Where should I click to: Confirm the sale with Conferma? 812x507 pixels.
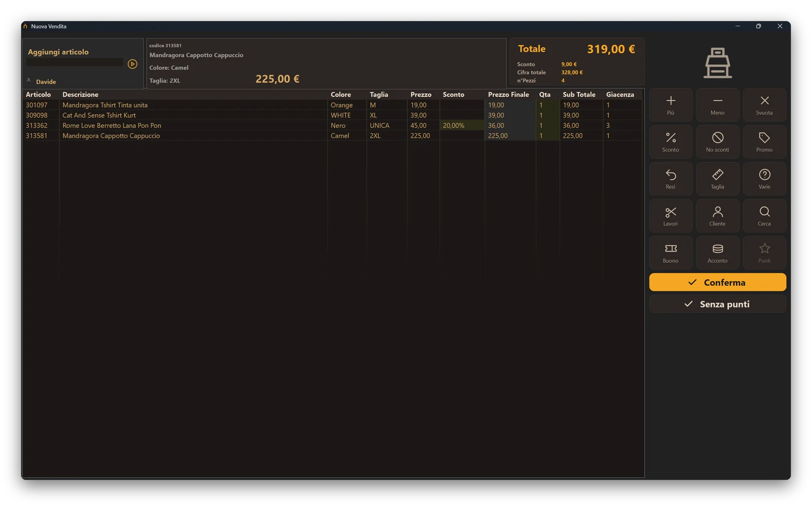718,282
